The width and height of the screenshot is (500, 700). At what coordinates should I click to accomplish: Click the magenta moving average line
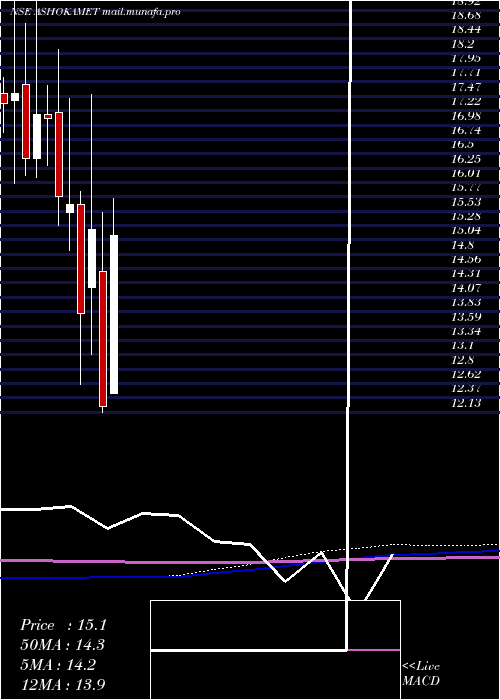(x=250, y=561)
